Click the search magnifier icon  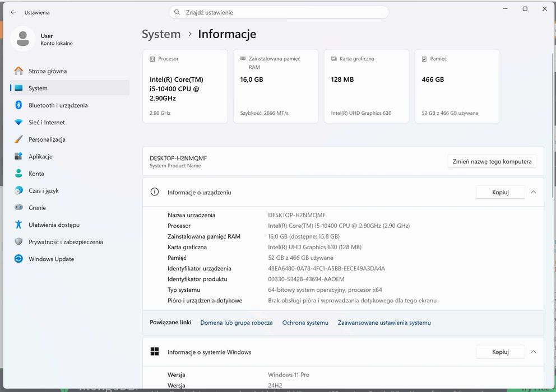[x=177, y=12]
